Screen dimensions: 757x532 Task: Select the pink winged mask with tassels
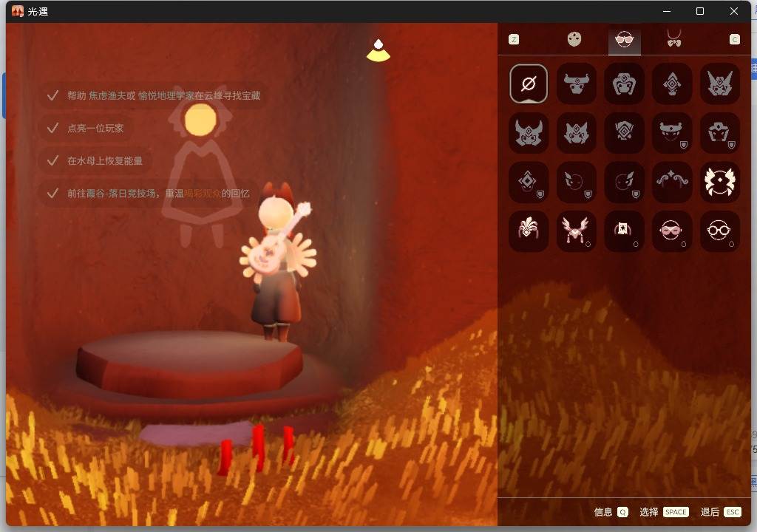tap(576, 231)
